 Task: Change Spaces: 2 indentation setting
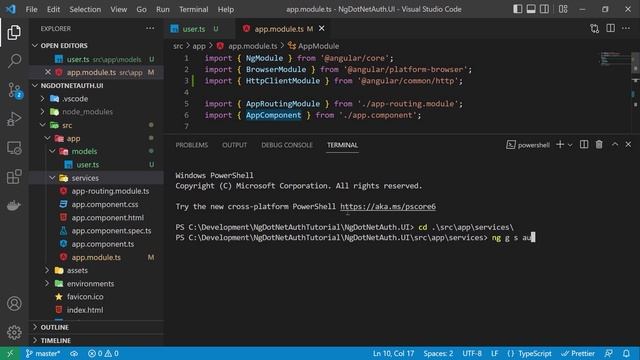point(438,353)
